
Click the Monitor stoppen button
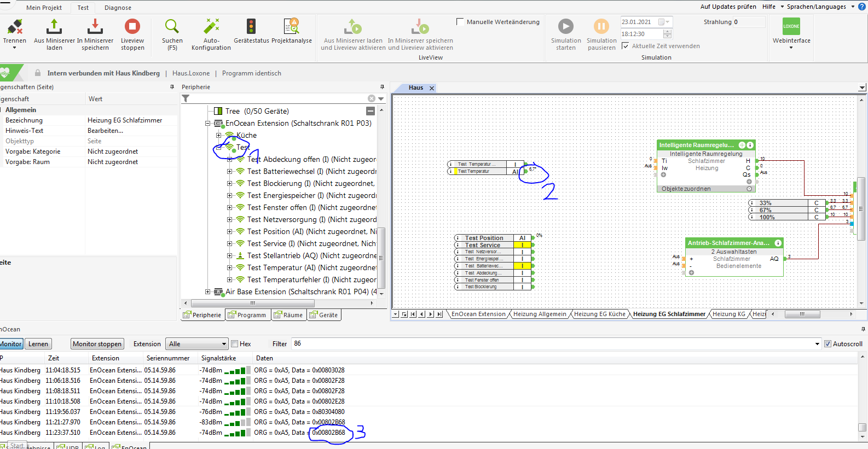click(97, 344)
